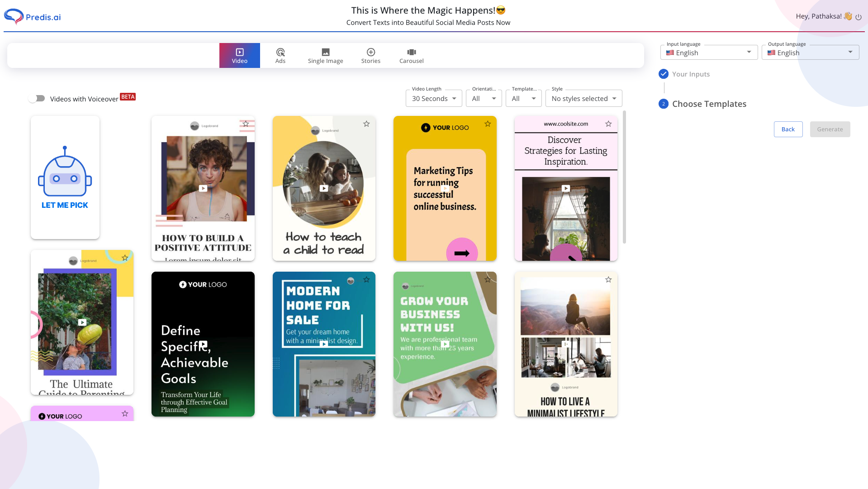This screenshot has height=489, width=868.
Task: Open the Orientation dropdown
Action: 484,98
